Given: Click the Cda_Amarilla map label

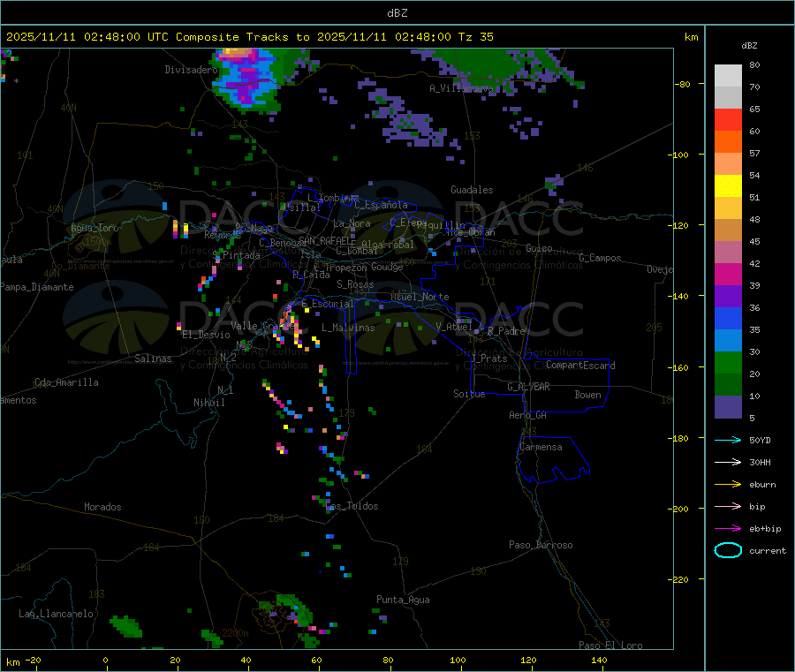Looking at the screenshot, I should tap(66, 382).
